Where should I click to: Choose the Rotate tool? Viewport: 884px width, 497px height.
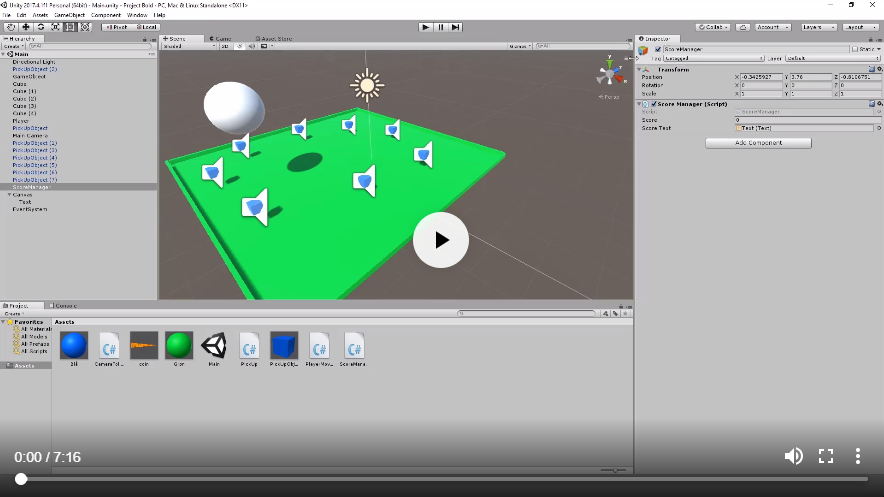40,27
